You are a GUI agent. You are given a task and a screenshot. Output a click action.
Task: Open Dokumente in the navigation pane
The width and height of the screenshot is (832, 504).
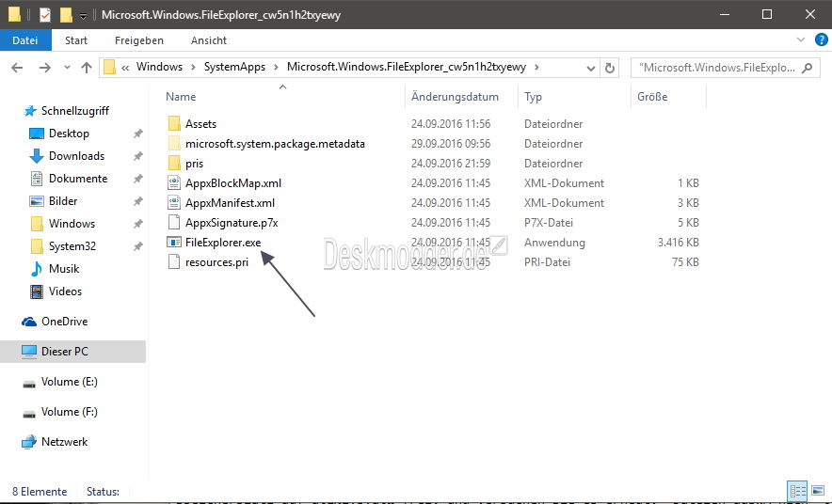(x=78, y=179)
